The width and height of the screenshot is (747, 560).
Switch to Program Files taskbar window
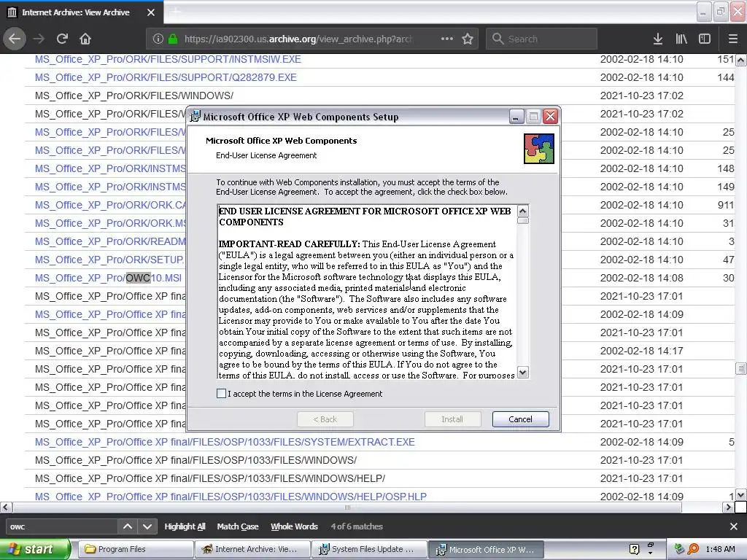coord(135,549)
